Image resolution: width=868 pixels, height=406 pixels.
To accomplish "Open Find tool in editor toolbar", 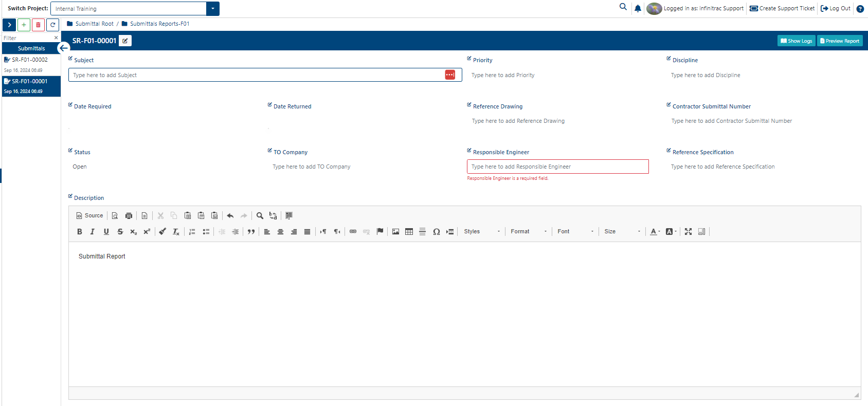I will coord(260,216).
